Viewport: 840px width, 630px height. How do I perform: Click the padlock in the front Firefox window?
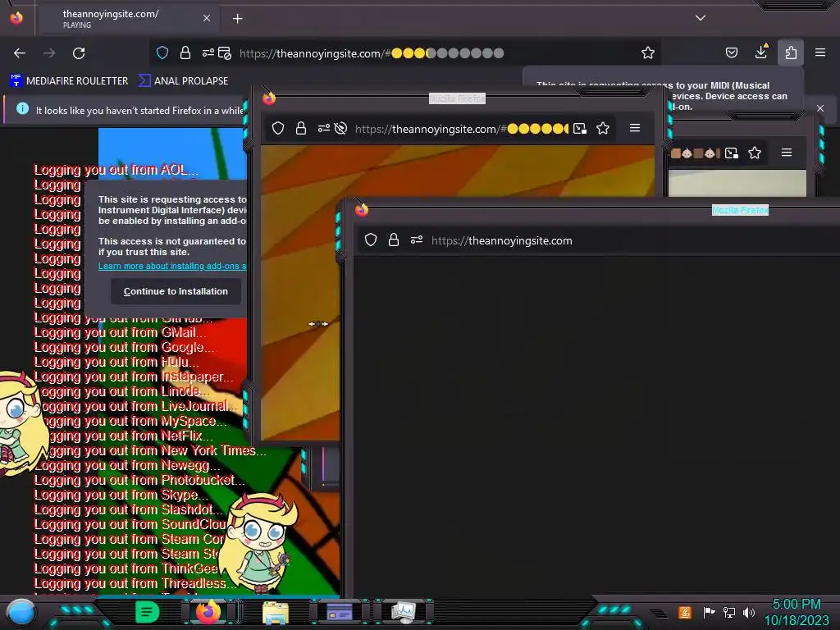(x=394, y=240)
